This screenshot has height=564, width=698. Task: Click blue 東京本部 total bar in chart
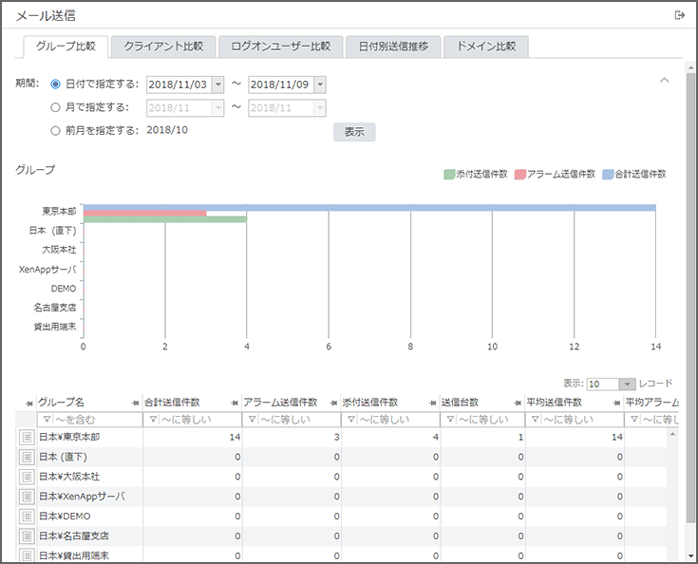pyautogui.click(x=369, y=207)
